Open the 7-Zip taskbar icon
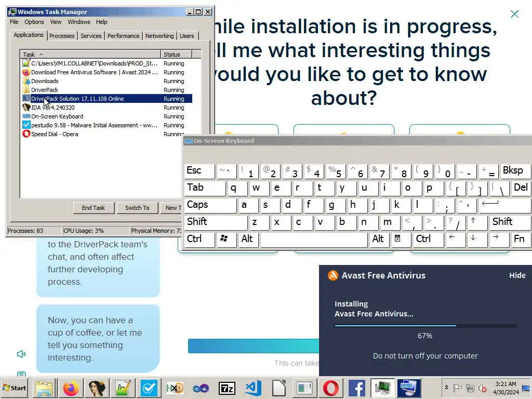This screenshot has height=399, width=532. click(x=227, y=388)
